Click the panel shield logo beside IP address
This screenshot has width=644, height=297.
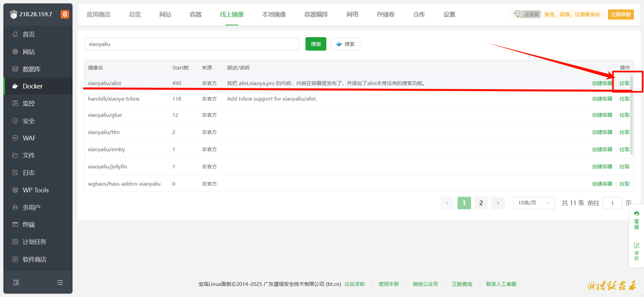[x=13, y=14]
